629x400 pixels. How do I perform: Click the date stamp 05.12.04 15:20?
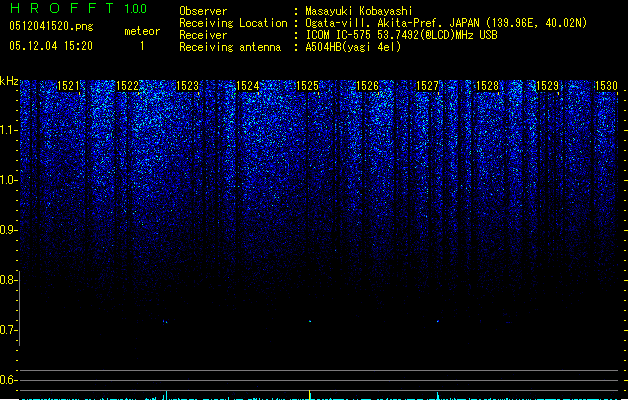coord(51,46)
